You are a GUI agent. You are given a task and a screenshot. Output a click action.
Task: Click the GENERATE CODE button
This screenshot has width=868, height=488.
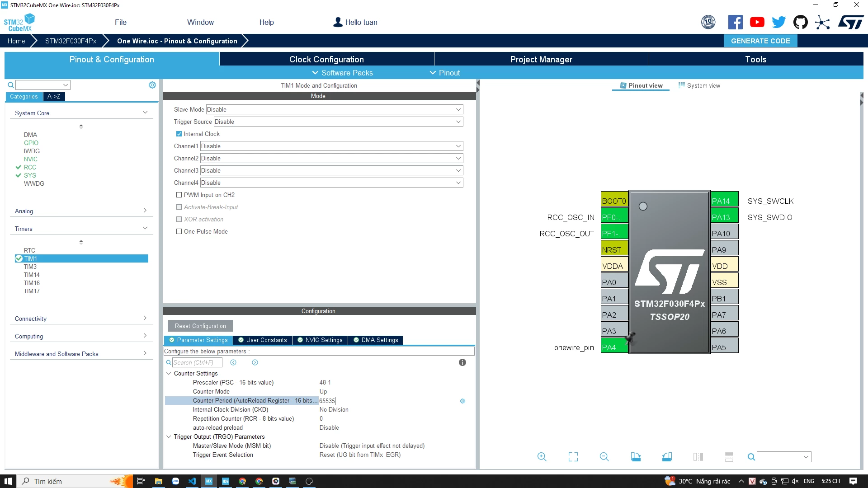760,41
